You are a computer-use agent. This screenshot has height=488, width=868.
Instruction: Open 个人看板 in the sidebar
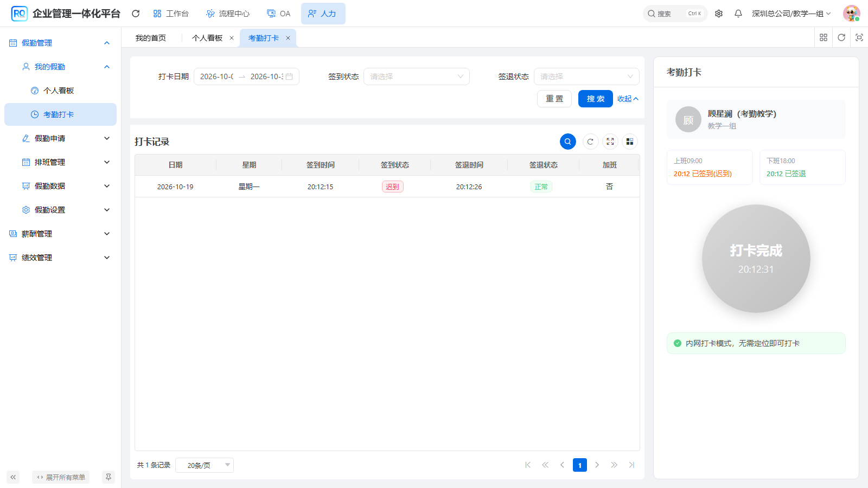tap(60, 91)
